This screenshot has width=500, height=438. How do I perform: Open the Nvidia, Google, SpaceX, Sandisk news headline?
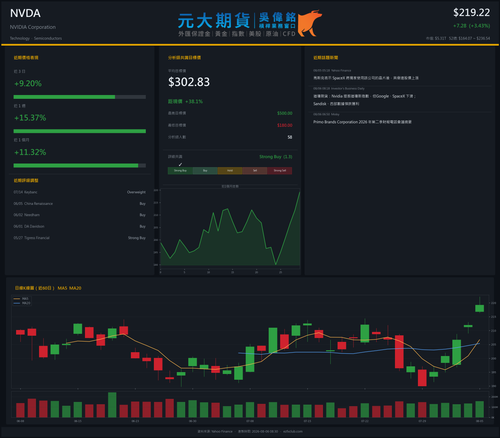[364, 100]
